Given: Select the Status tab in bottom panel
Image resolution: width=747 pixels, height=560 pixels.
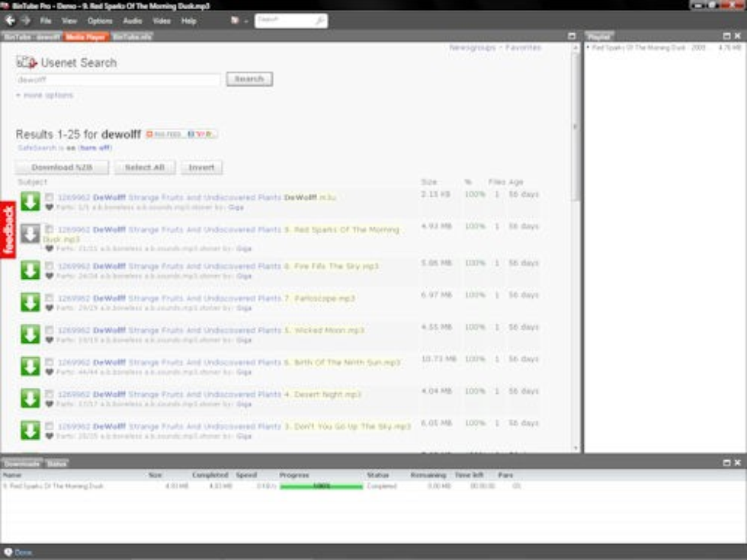Looking at the screenshot, I should coord(56,463).
